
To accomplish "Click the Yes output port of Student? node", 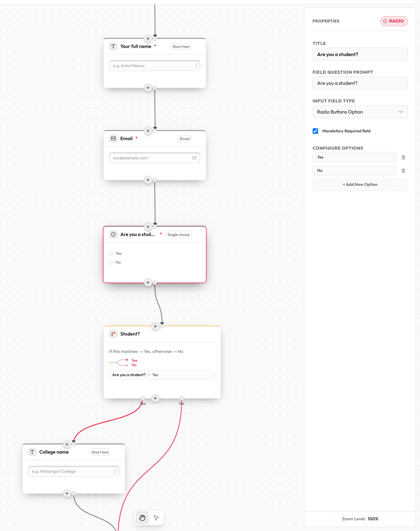I will 143,398.
